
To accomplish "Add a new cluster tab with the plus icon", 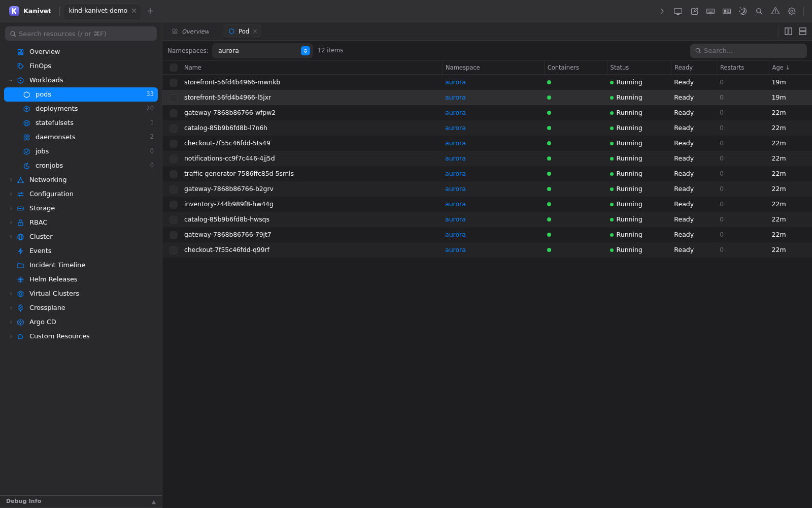I will [150, 11].
